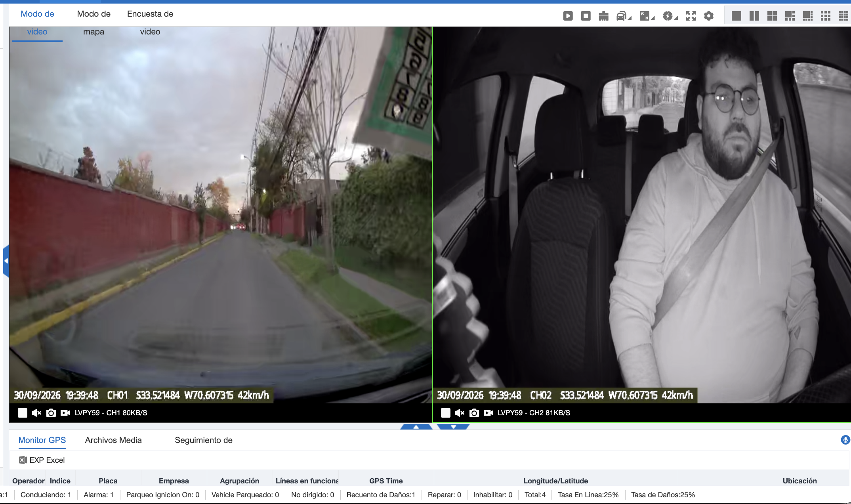
Task: Select single-window video layout
Action: 737,16
